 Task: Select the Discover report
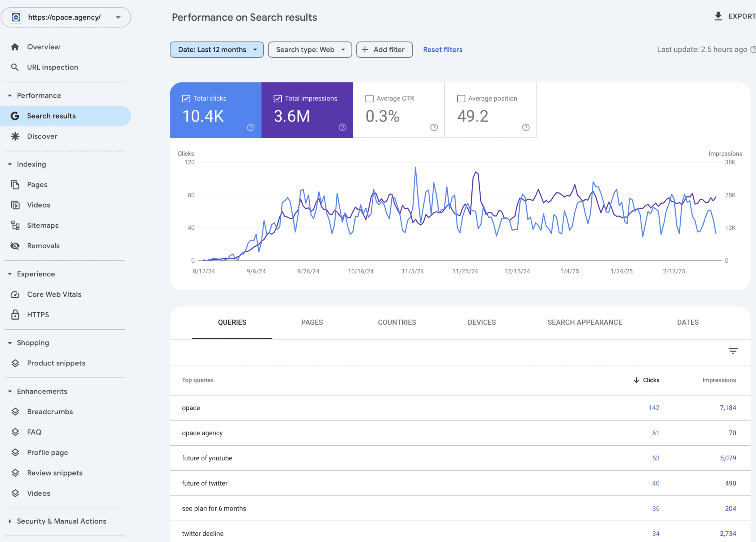tap(42, 136)
